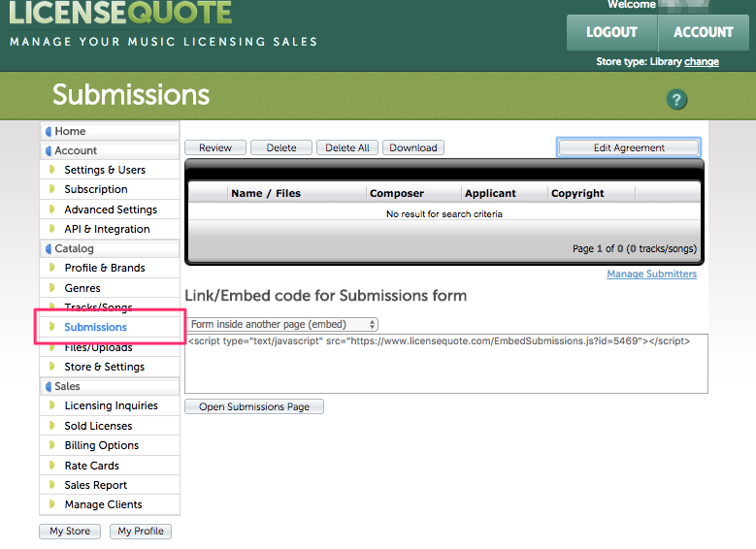Click the Store type change link
756x549 pixels.
coord(702,61)
